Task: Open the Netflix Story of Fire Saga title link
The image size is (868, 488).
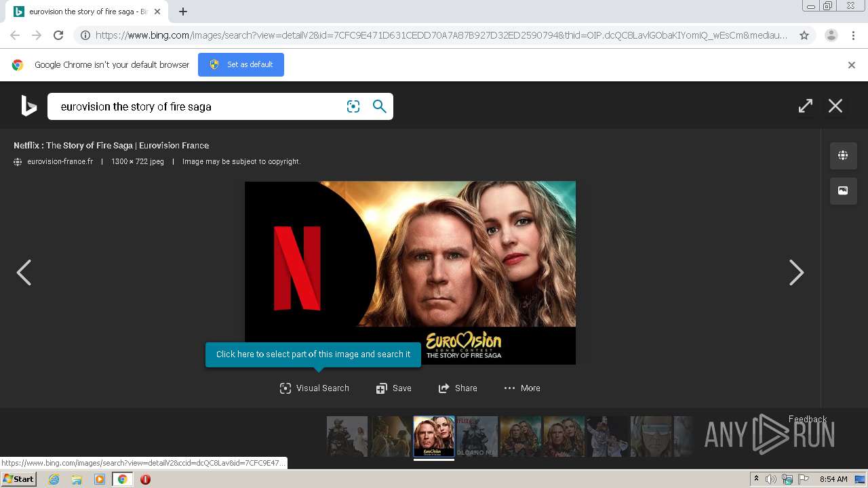Action: pos(111,145)
